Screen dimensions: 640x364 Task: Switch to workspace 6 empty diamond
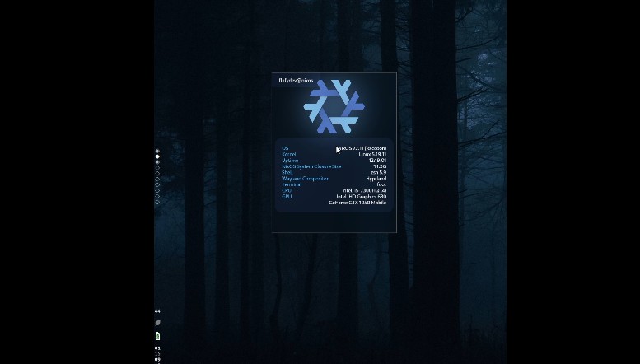tap(157, 180)
